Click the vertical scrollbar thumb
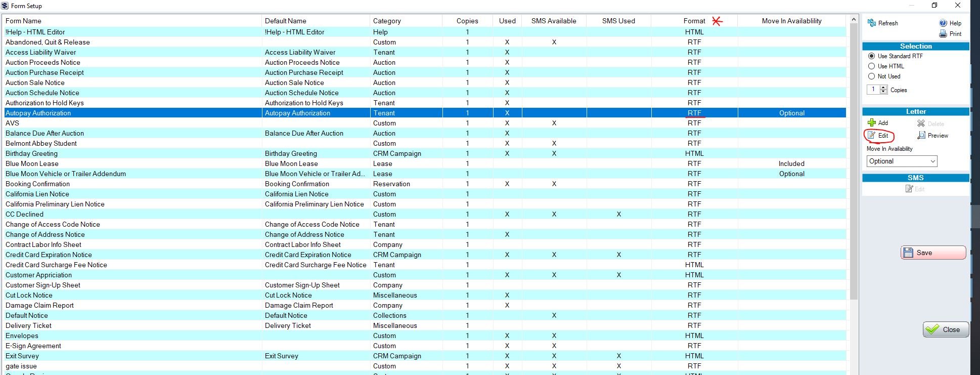 (854, 162)
